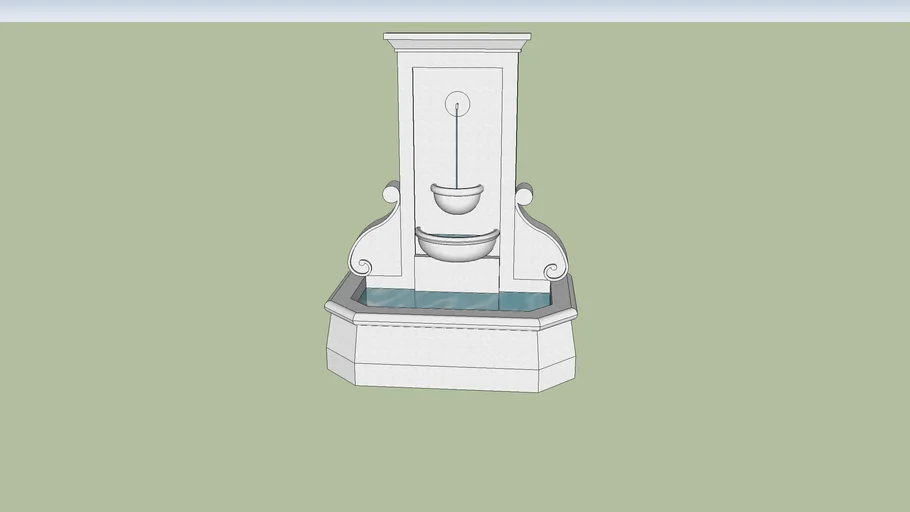Select the top cornice of the fountain

(457, 42)
